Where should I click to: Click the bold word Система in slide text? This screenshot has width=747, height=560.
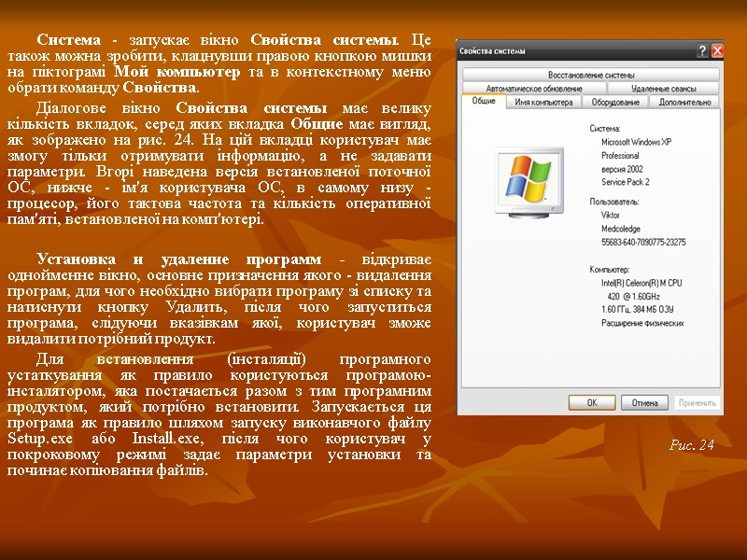[69, 39]
